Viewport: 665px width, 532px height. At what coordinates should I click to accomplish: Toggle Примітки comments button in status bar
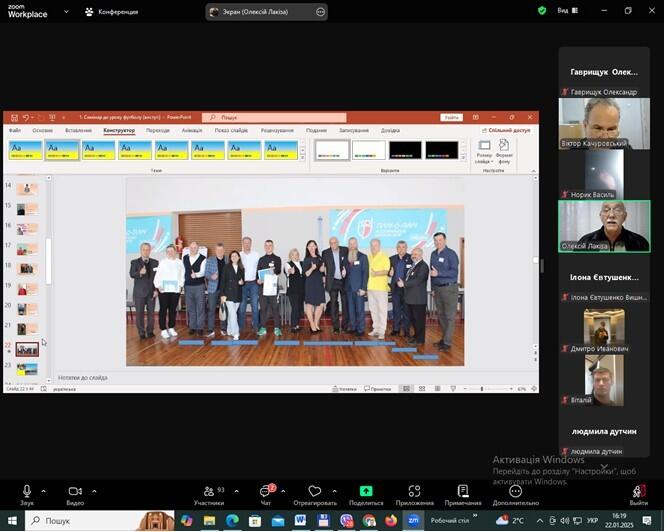click(377, 389)
